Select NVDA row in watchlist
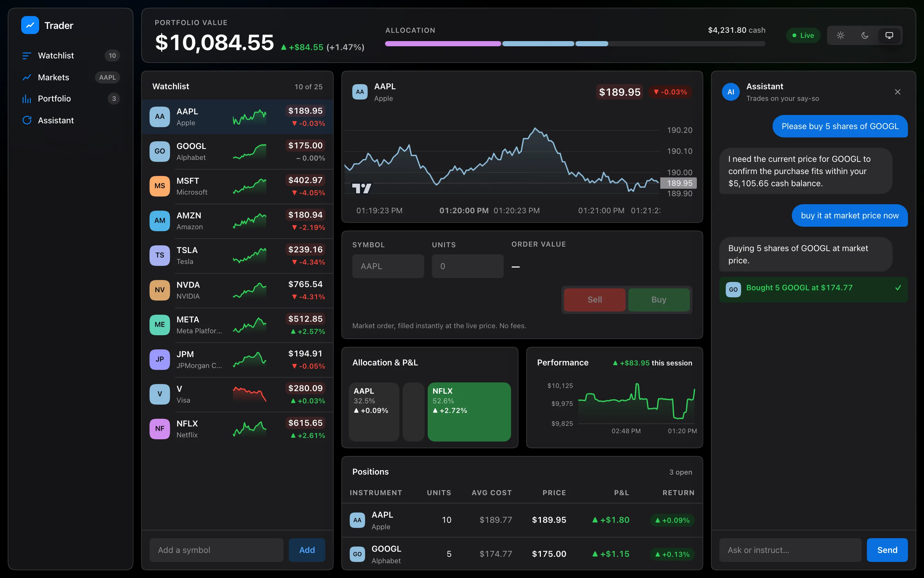This screenshot has height=578, width=924. 237,291
